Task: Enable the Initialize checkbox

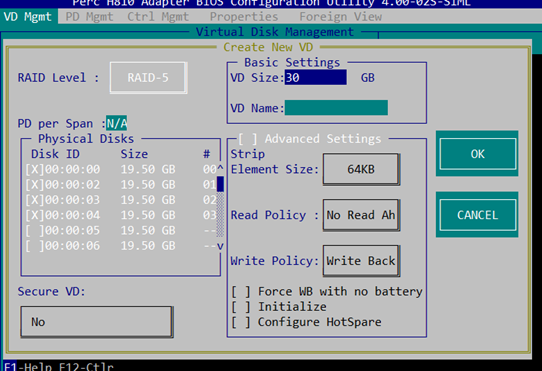Action: pos(241,307)
